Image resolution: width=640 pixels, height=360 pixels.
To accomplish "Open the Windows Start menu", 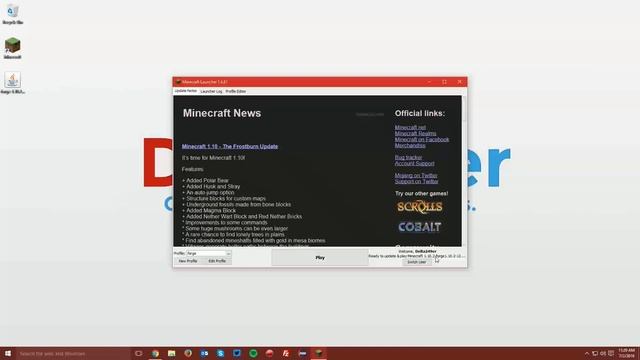I will tap(8, 353).
